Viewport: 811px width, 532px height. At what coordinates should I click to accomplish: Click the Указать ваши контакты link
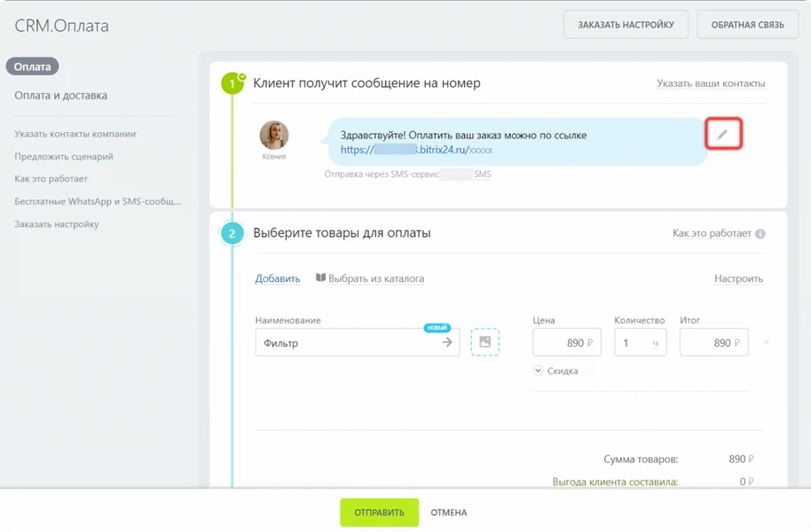(x=709, y=82)
